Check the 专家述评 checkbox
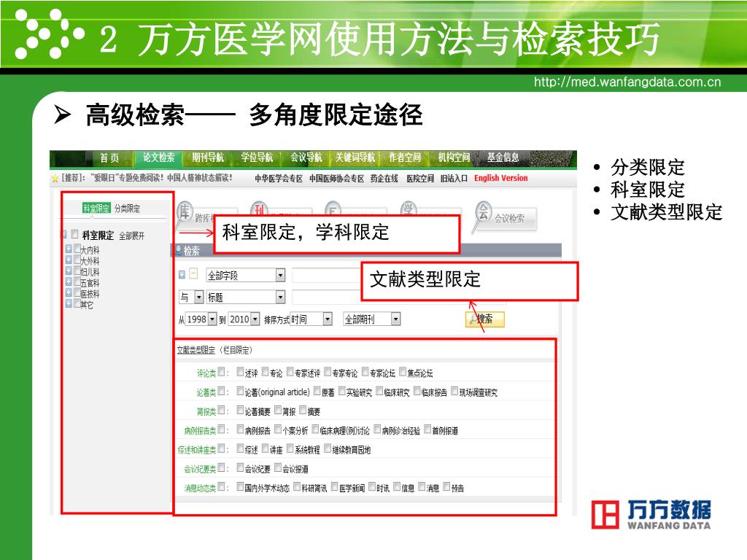The width and height of the screenshot is (747, 560). click(290, 371)
